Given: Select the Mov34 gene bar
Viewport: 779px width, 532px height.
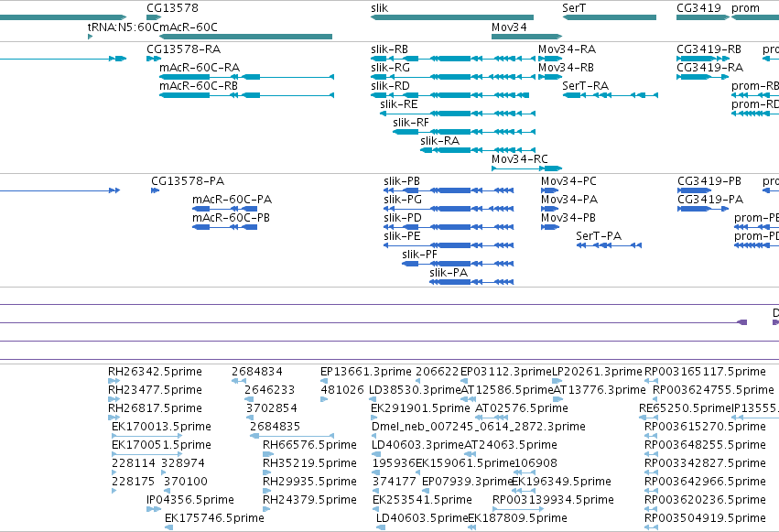Looking at the screenshot, I should point(526,37).
